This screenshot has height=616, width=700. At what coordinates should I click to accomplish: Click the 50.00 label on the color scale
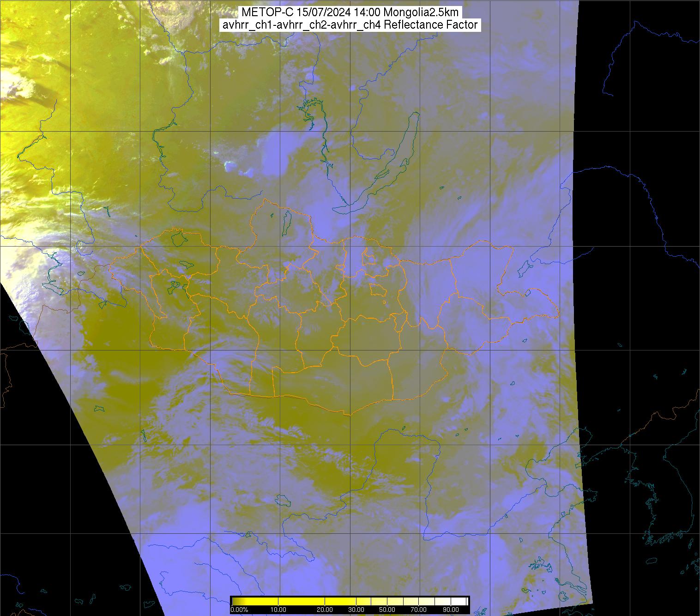click(387, 610)
